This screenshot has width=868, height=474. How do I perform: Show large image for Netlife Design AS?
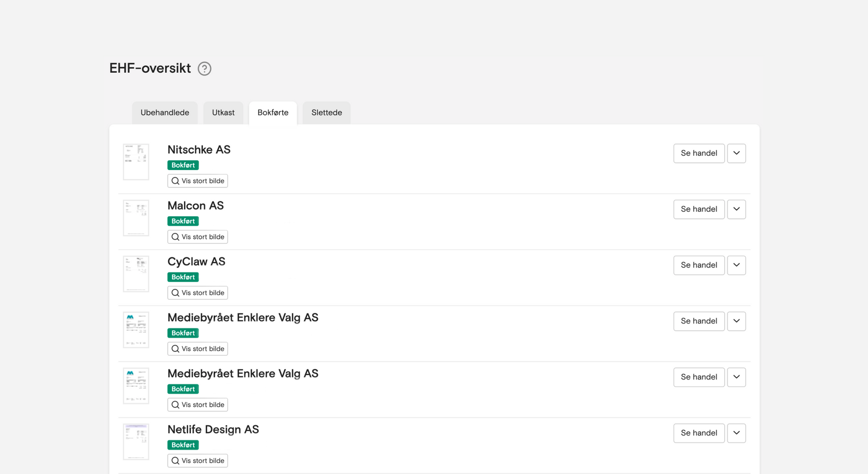[197, 460]
